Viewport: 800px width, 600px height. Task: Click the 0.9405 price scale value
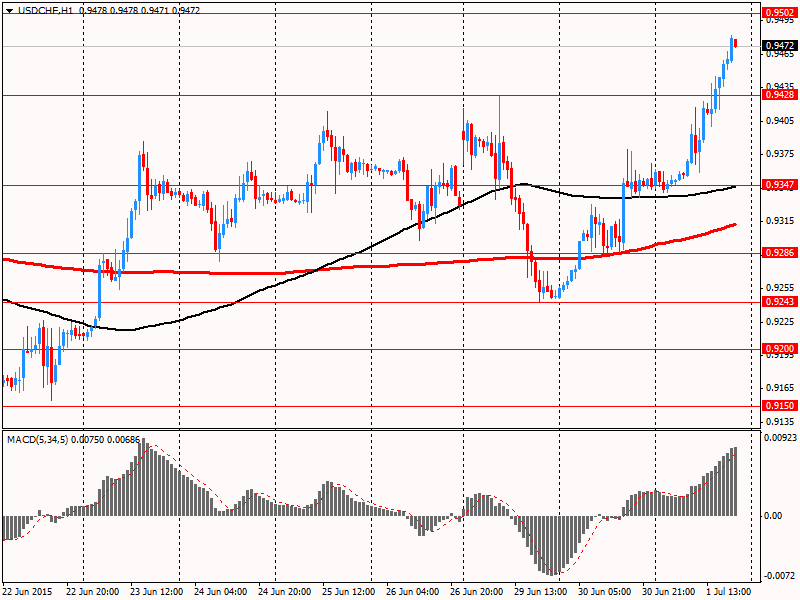pyautogui.click(x=780, y=121)
